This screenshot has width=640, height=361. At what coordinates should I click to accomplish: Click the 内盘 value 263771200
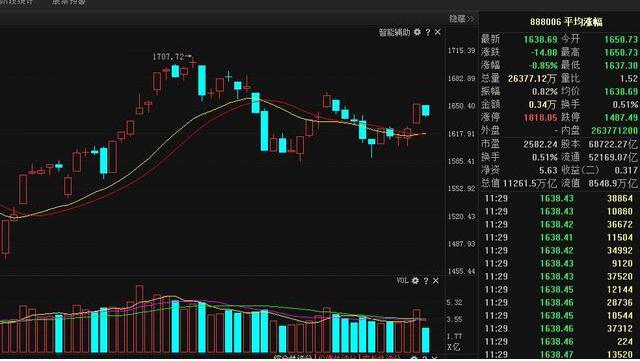click(614, 131)
